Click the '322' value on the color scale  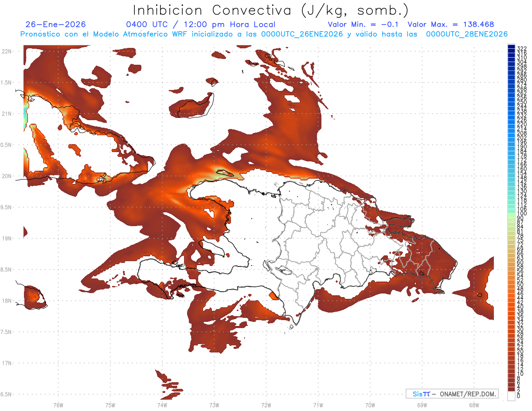[522, 48]
